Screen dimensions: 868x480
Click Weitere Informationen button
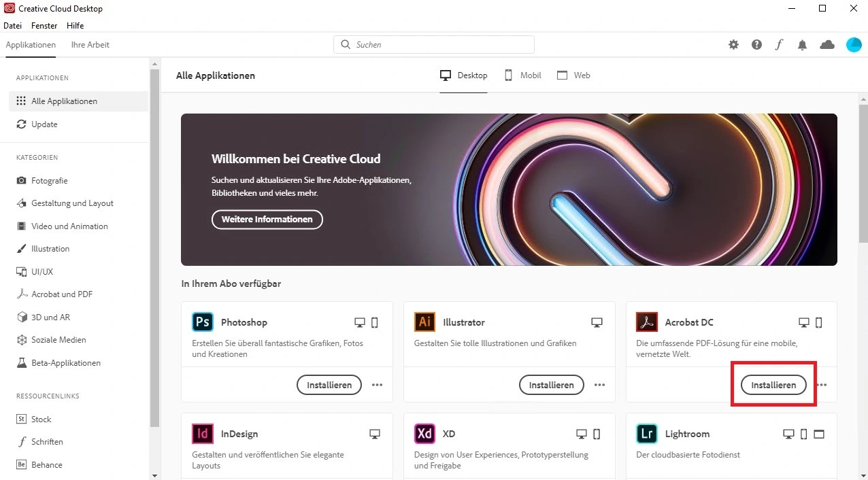267,220
